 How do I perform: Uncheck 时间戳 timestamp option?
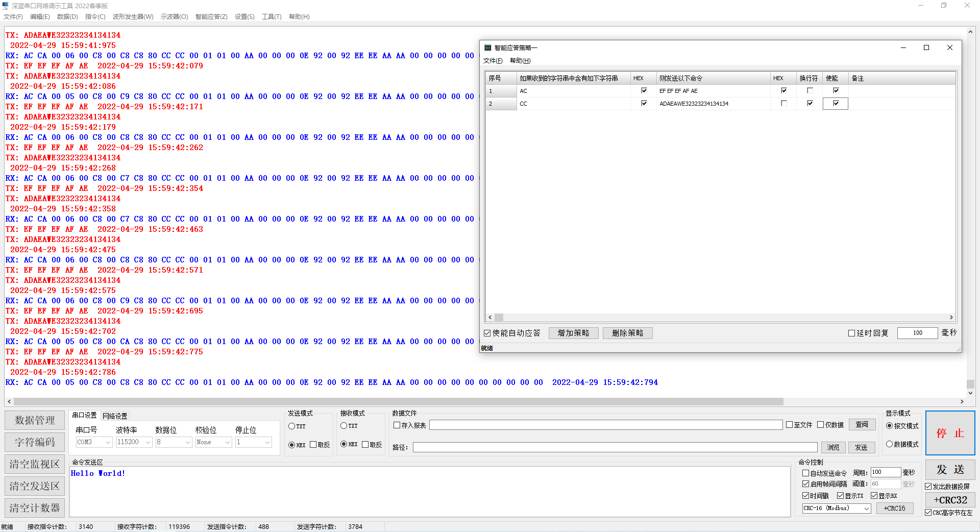click(805, 495)
